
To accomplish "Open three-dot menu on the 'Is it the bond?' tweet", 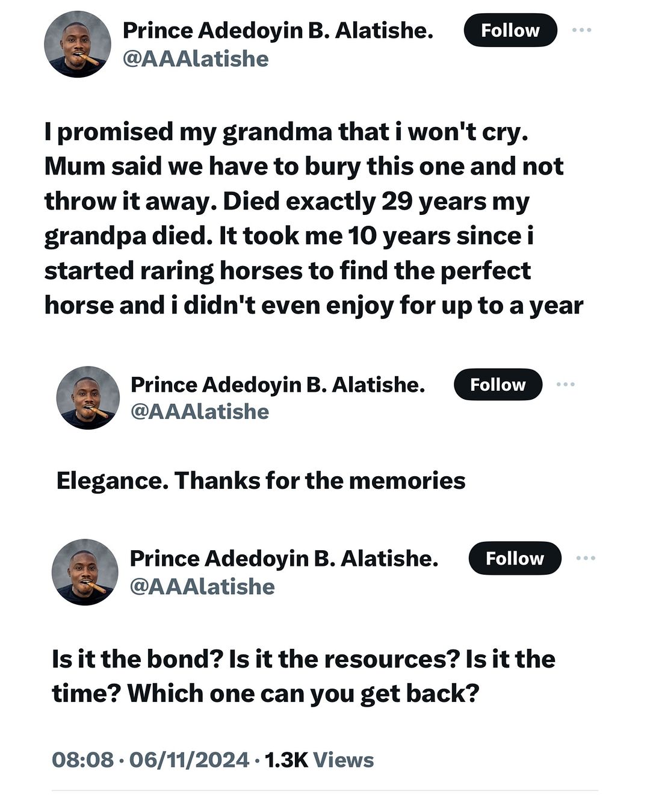I will (585, 558).
